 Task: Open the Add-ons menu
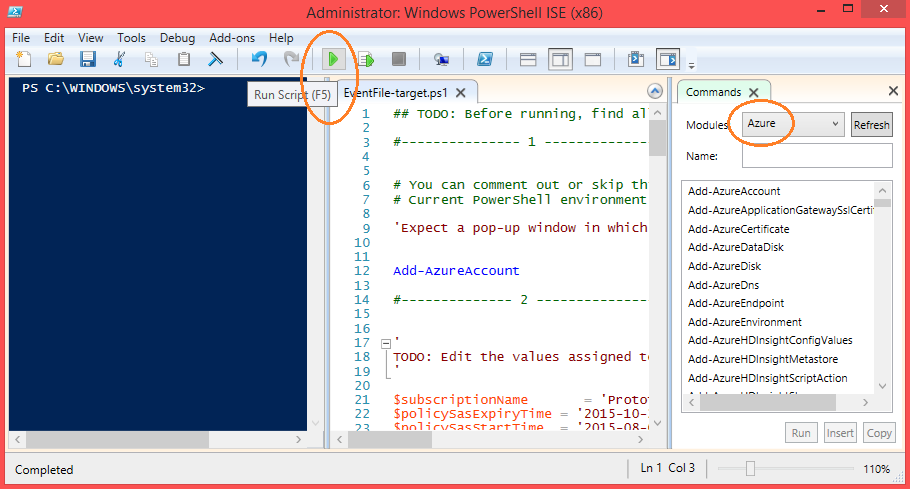coord(232,38)
